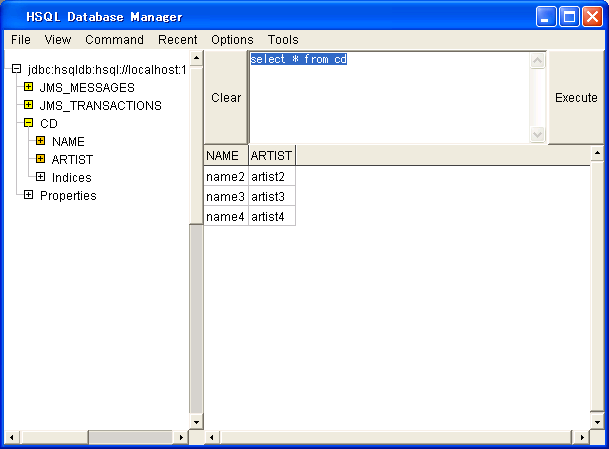Click the ARTIST column header in results
The height and width of the screenshot is (449, 609).
(272, 155)
